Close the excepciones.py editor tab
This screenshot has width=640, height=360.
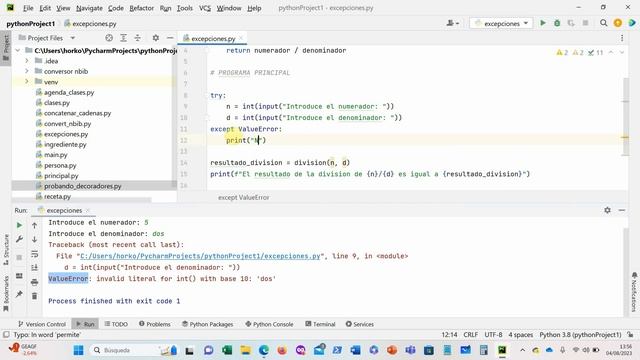click(241, 38)
